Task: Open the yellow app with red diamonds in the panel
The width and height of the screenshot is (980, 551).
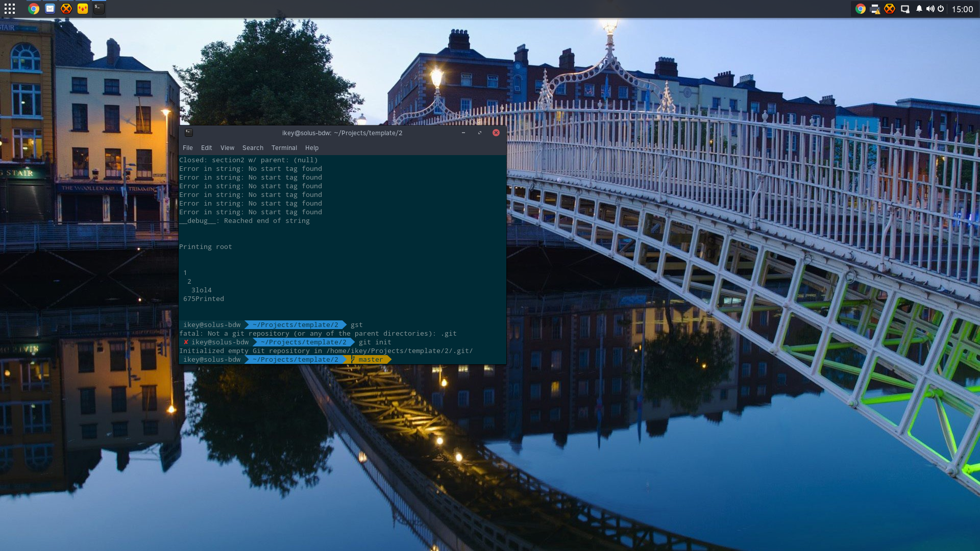Action: [x=83, y=9]
